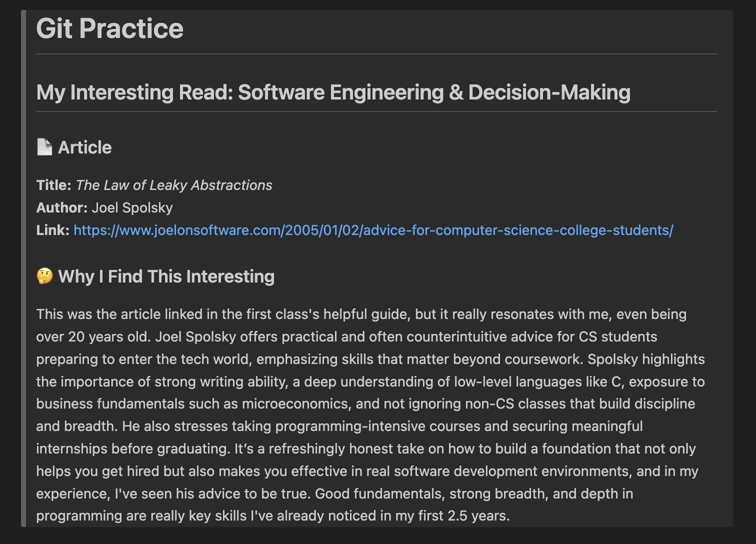Open the joelonsoftware.com article link
Screen dimensions: 756x544
coord(373,230)
